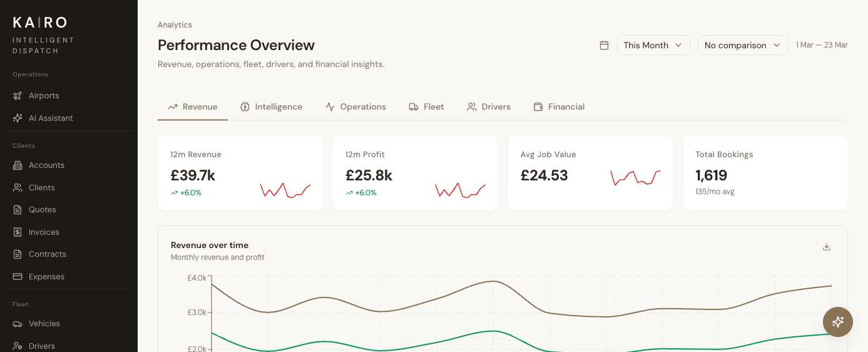Switch to the Operations tab
This screenshot has height=352, width=868.
coord(355,107)
